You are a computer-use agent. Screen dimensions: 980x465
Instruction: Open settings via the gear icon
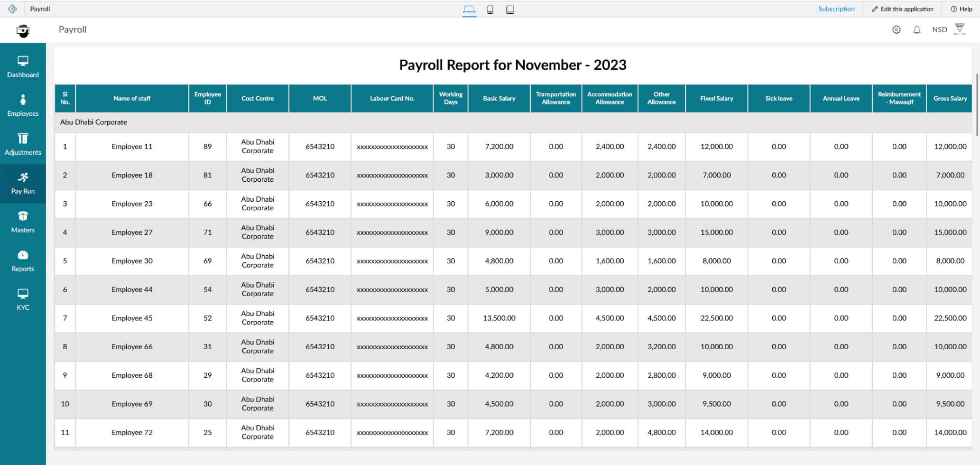point(896,29)
